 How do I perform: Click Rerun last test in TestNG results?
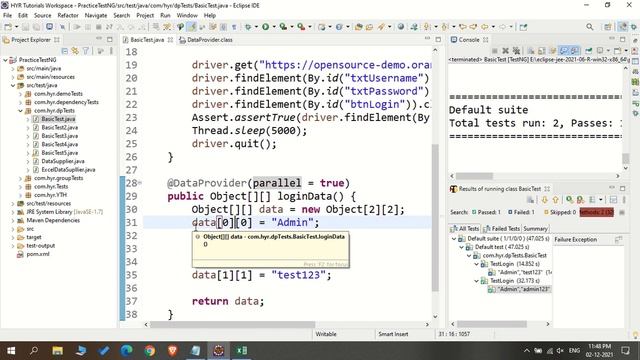(x=569, y=200)
